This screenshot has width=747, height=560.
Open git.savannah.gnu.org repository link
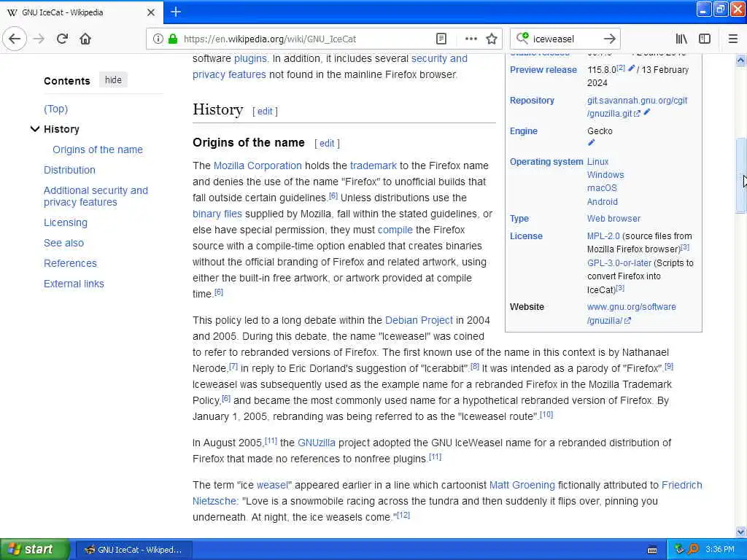[x=637, y=106]
